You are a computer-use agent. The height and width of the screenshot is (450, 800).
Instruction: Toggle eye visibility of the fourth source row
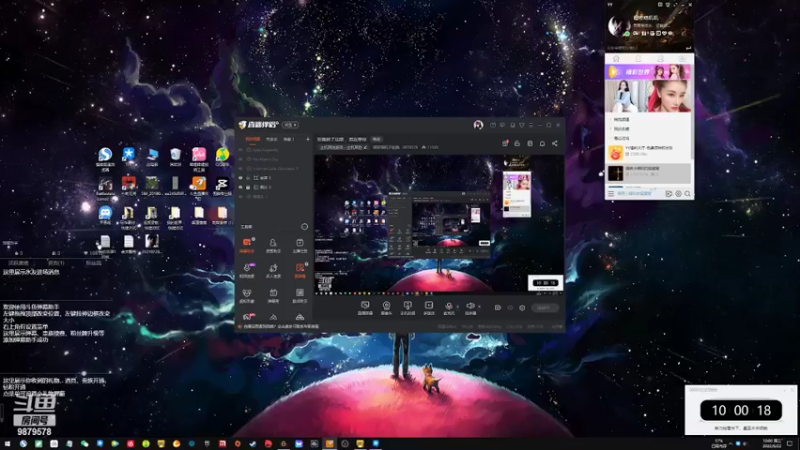pos(241,178)
